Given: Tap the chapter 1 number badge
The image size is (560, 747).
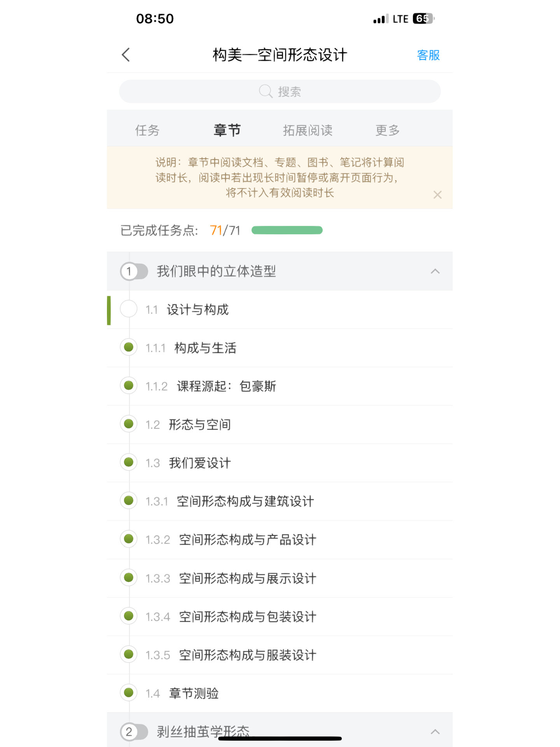Looking at the screenshot, I should (129, 271).
